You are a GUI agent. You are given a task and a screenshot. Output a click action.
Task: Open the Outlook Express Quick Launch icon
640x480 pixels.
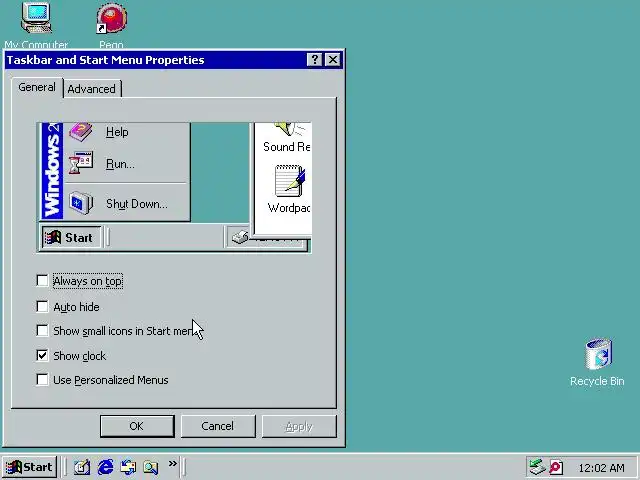coord(128,467)
